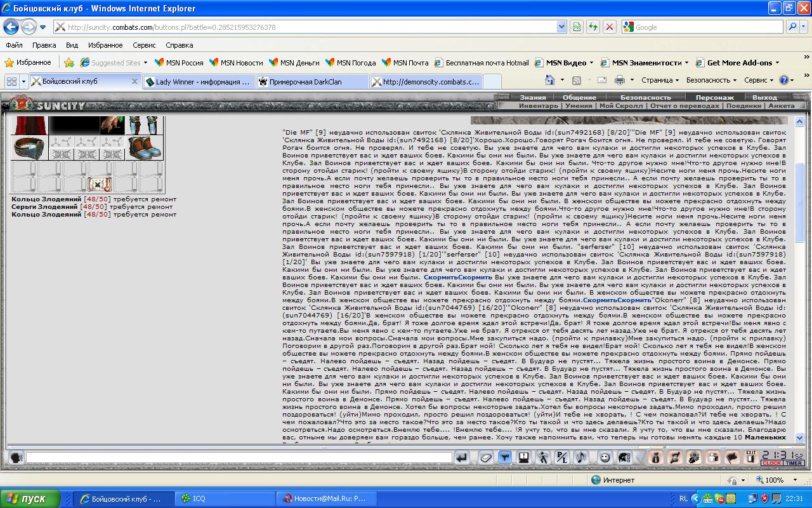
Task: Open the Общение game menu
Action: click(x=579, y=98)
